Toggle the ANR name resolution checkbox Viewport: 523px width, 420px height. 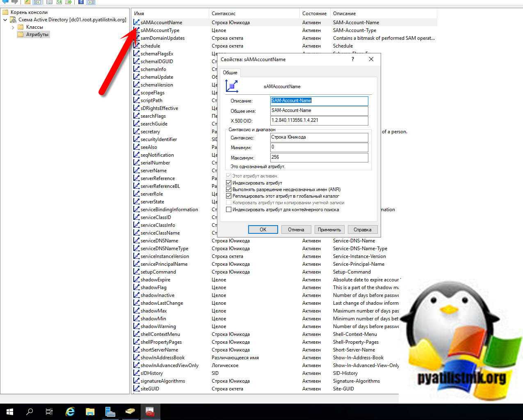[229, 189]
